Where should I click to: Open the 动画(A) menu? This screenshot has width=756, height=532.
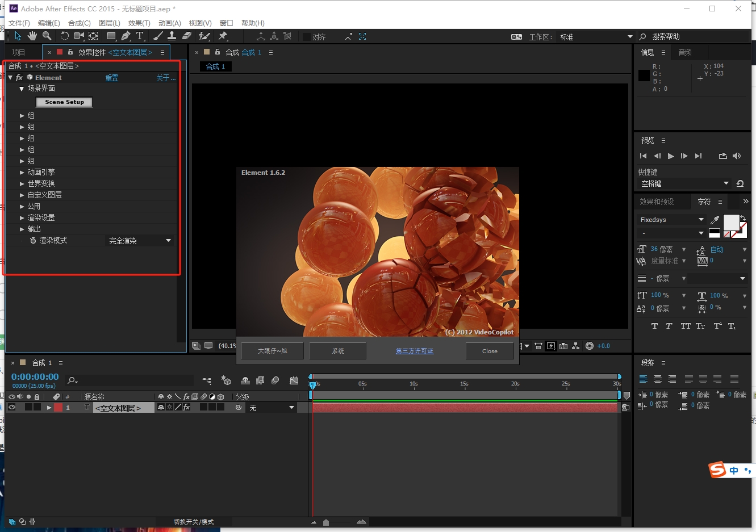coord(170,23)
